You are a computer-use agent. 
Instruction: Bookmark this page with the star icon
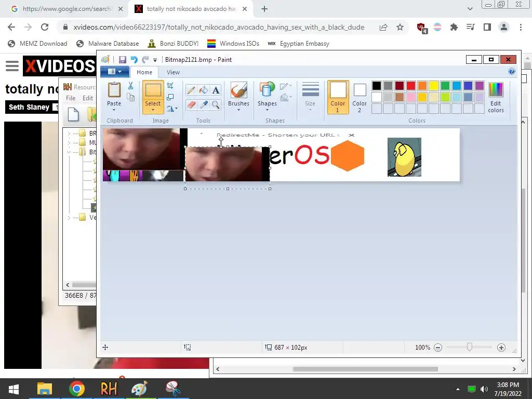tap(400, 27)
